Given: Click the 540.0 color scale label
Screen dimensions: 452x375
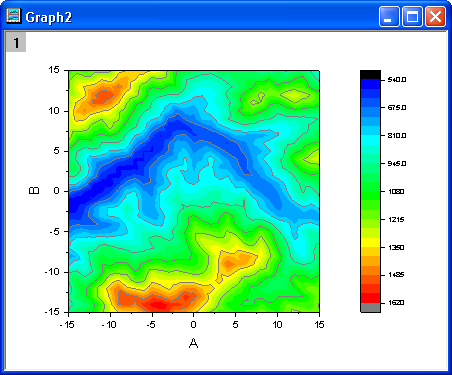Looking at the screenshot, I should tap(397, 80).
